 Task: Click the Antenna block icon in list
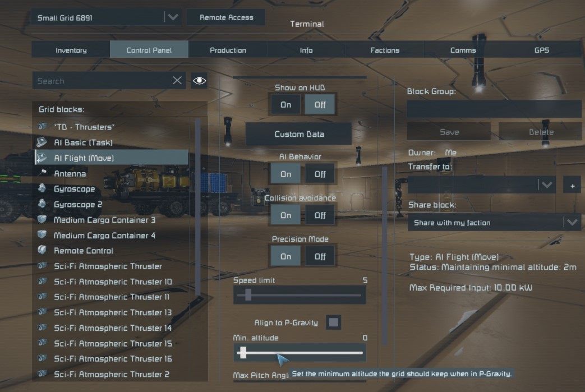click(42, 174)
